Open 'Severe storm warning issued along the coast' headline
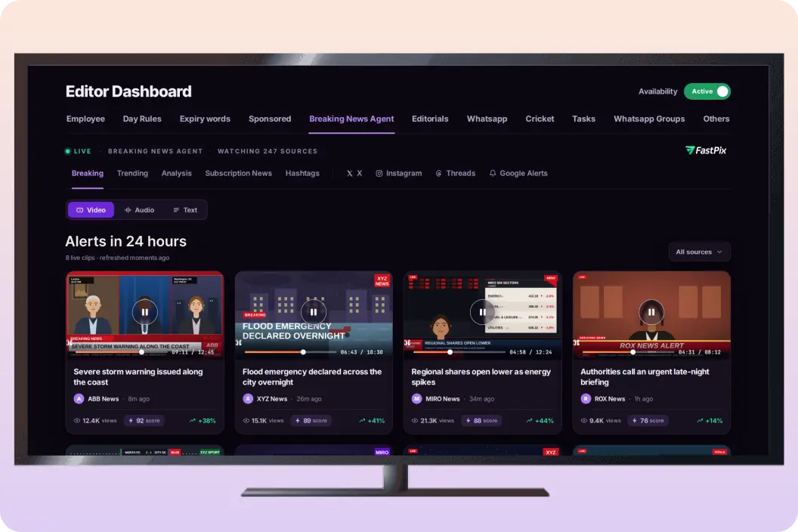The width and height of the screenshot is (798, 532). [x=138, y=377]
